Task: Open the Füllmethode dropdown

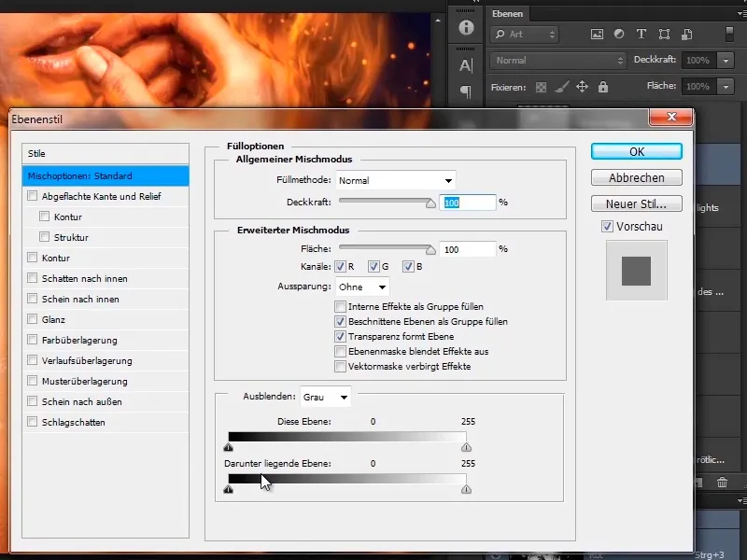Action: [395, 180]
